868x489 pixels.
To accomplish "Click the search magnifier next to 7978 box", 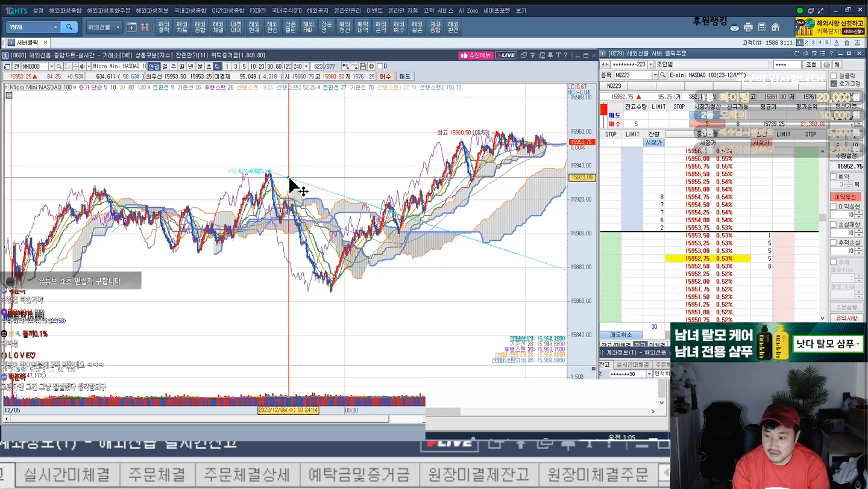I will coord(69,27).
